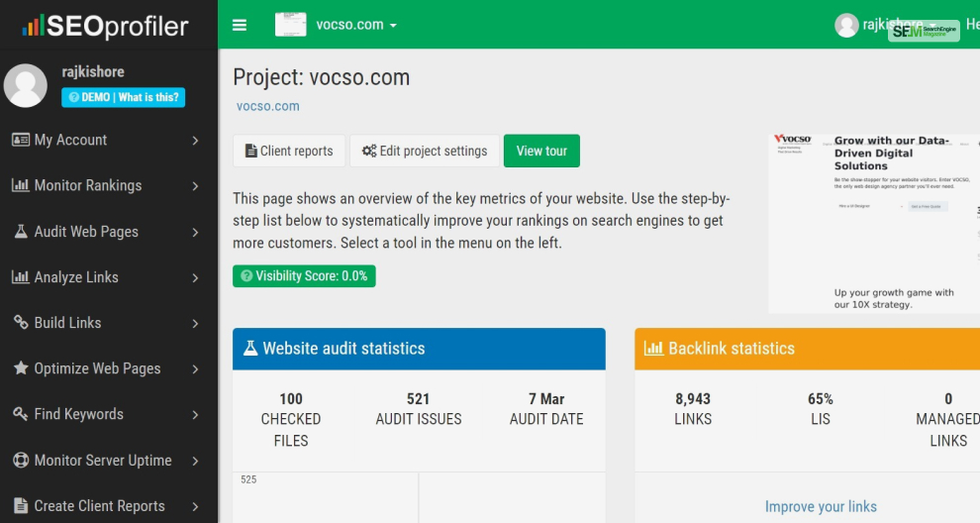Viewport: 980px width, 523px height.
Task: Click the rajkishore sidebar profile picture
Action: tap(26, 85)
